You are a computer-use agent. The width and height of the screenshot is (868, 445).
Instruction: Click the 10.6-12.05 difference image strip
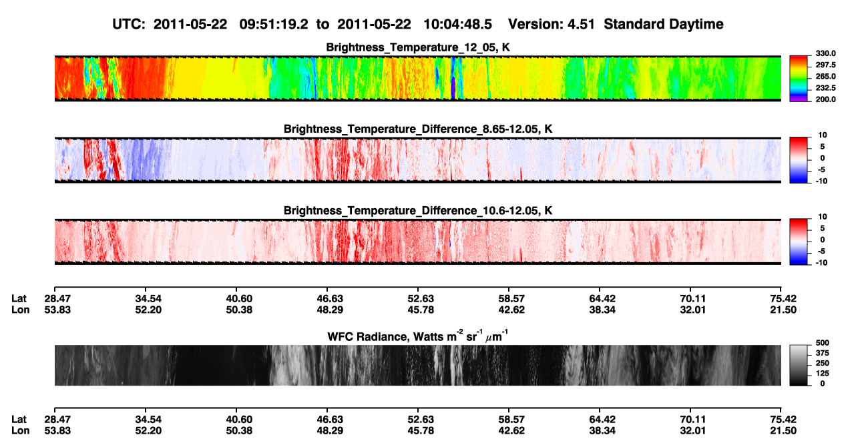[x=418, y=242]
